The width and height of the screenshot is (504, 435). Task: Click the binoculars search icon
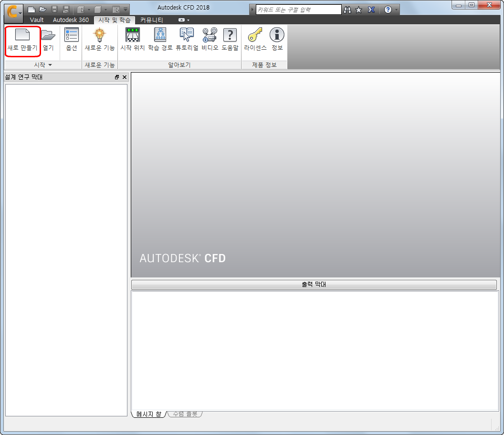347,10
